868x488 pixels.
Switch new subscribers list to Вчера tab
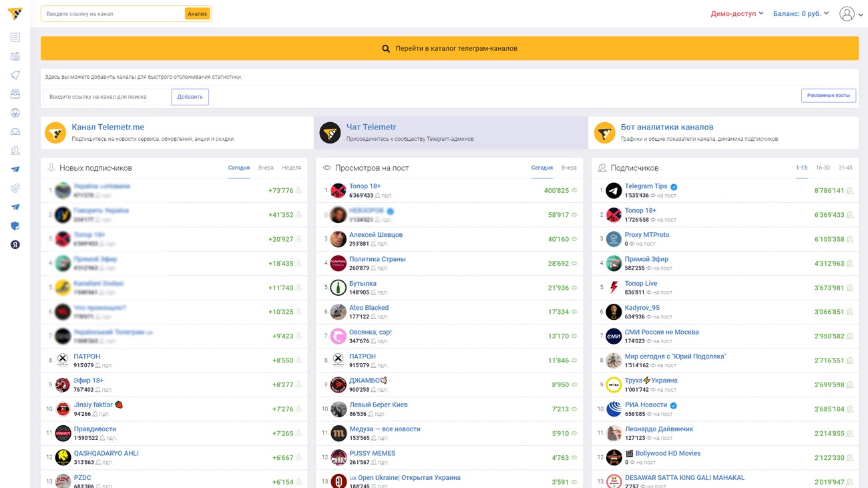pos(266,168)
